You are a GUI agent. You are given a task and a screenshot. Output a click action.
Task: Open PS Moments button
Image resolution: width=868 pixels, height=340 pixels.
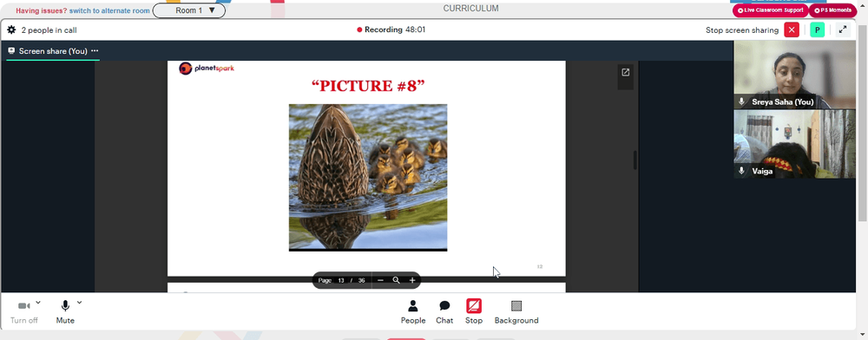832,10
